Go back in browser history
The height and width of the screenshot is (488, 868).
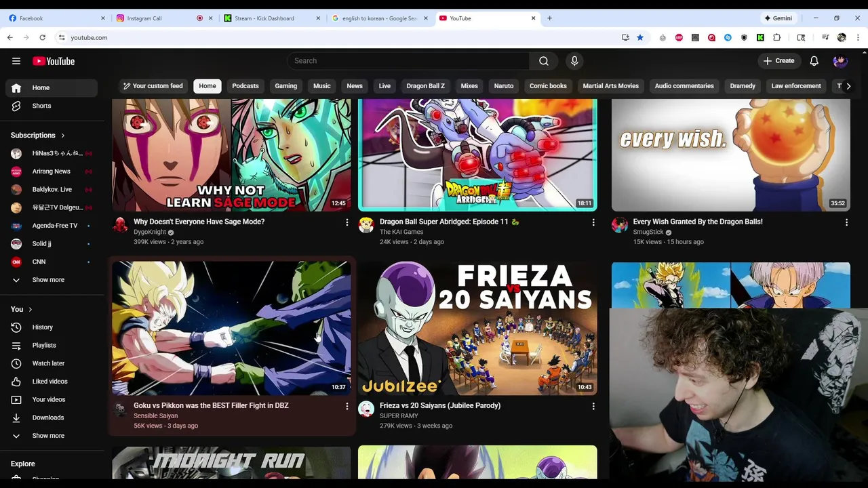pyautogui.click(x=9, y=37)
